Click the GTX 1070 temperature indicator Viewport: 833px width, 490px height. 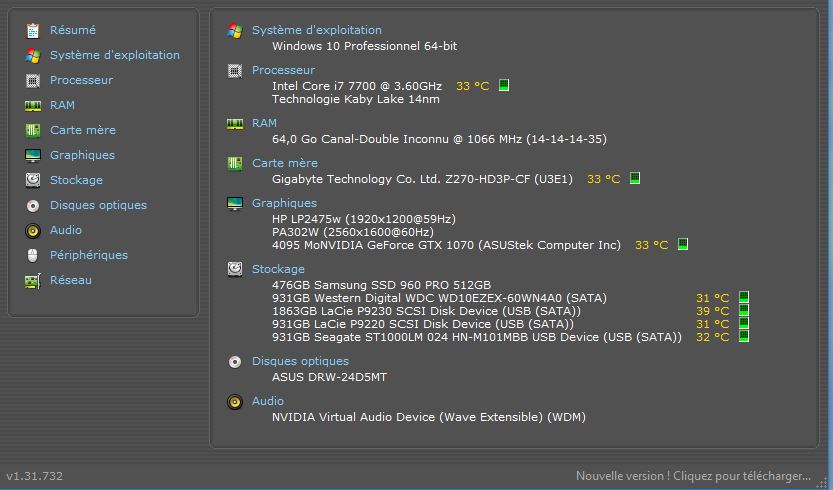(683, 245)
